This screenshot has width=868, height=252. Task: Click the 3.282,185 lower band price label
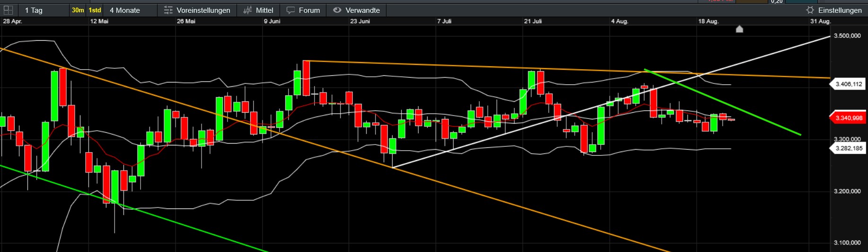click(847, 148)
